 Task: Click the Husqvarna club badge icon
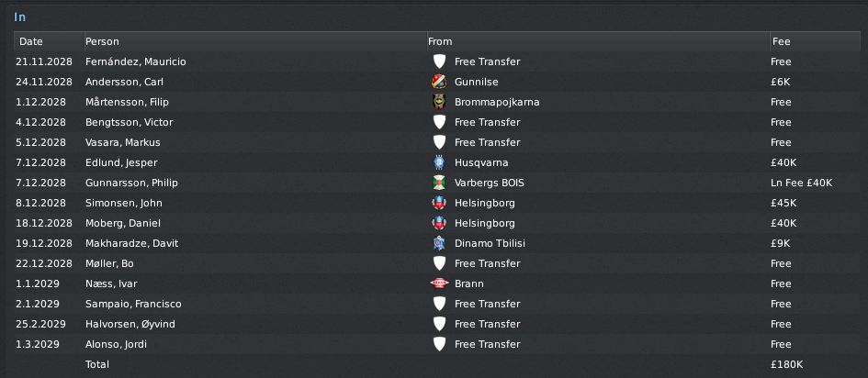click(439, 162)
